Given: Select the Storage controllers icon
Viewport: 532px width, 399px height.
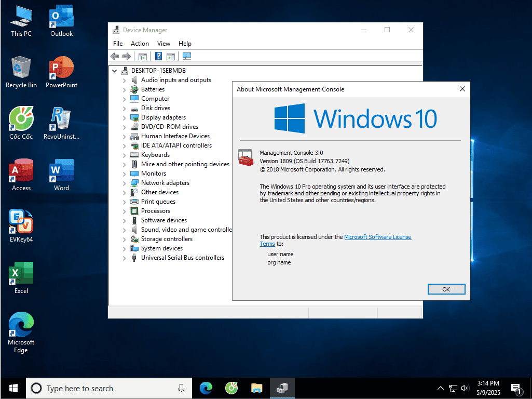Looking at the screenshot, I should click(134, 239).
